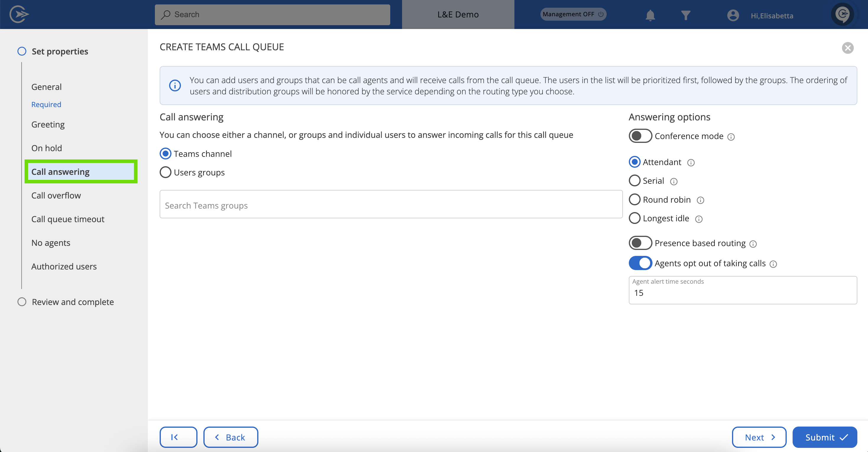The width and height of the screenshot is (868, 452).
Task: Click the search magnifier icon
Action: (166, 14)
